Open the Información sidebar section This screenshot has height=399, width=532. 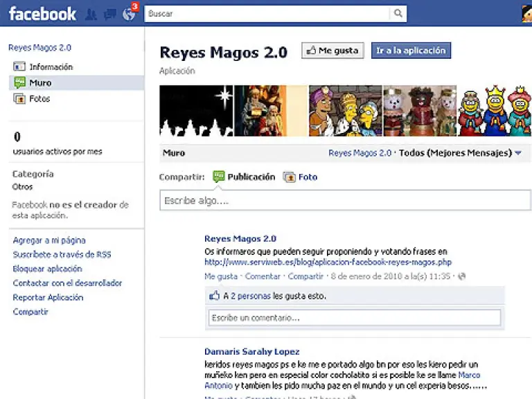point(50,67)
